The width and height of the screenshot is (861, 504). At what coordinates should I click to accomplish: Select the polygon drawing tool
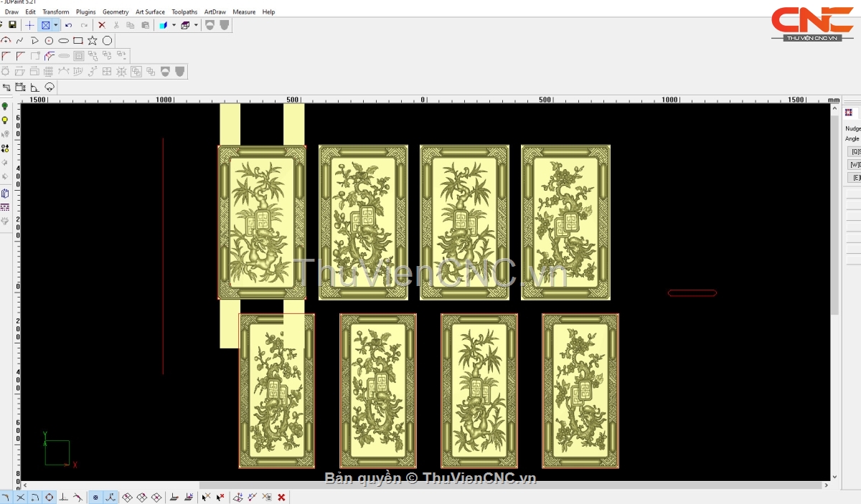pos(107,41)
